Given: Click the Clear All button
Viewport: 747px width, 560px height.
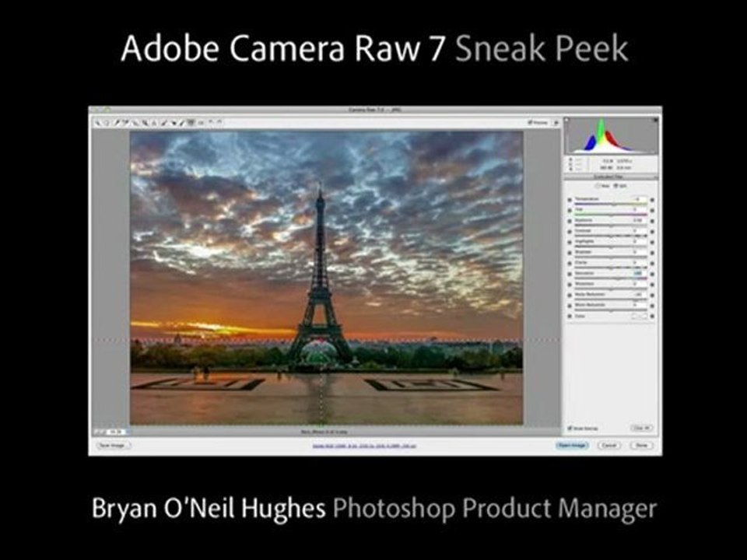Looking at the screenshot, I should click(641, 428).
